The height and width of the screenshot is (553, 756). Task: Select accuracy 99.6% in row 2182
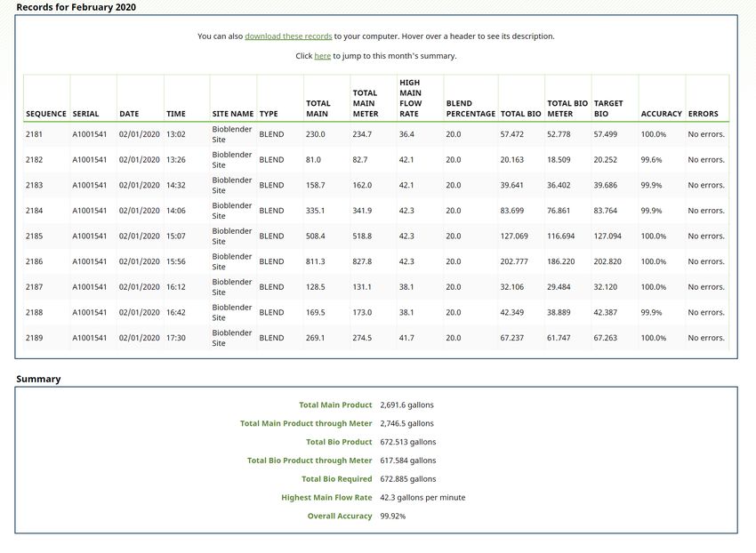(651, 160)
